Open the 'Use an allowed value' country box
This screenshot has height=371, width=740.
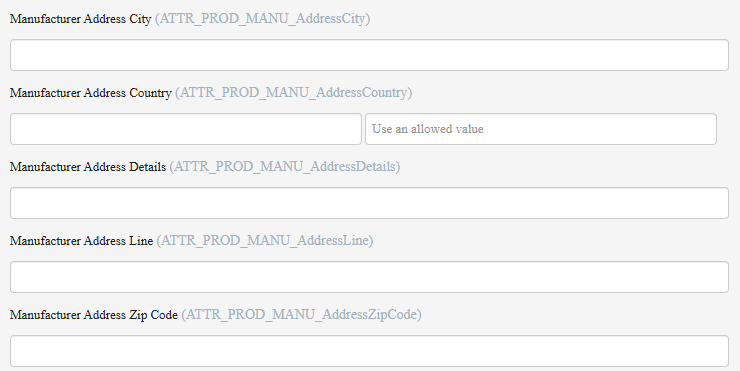[x=540, y=129]
